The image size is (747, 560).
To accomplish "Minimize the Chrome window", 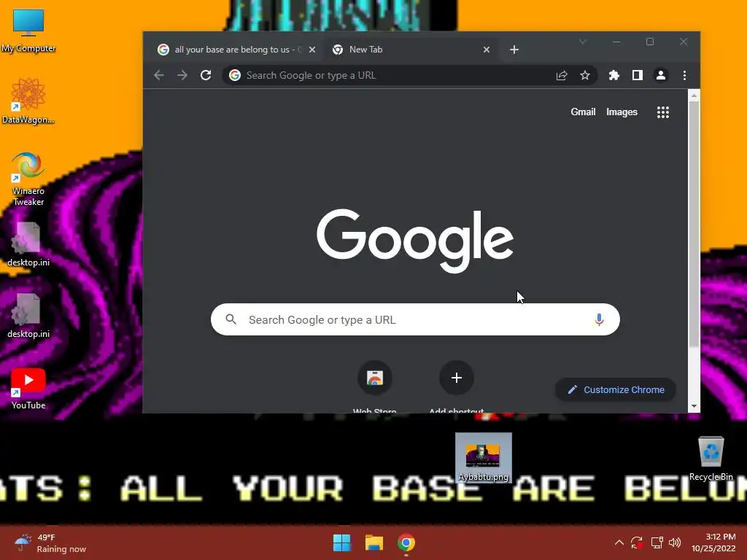I will pos(616,42).
